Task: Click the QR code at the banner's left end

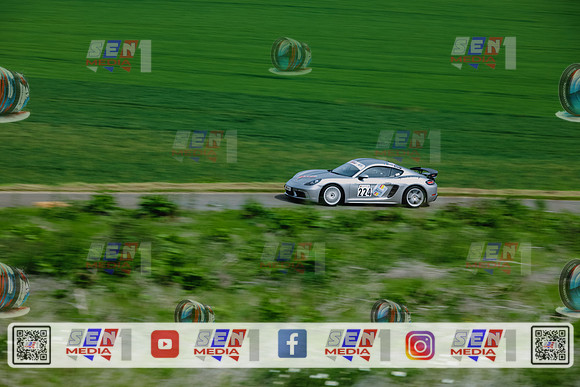Action: [32, 345]
